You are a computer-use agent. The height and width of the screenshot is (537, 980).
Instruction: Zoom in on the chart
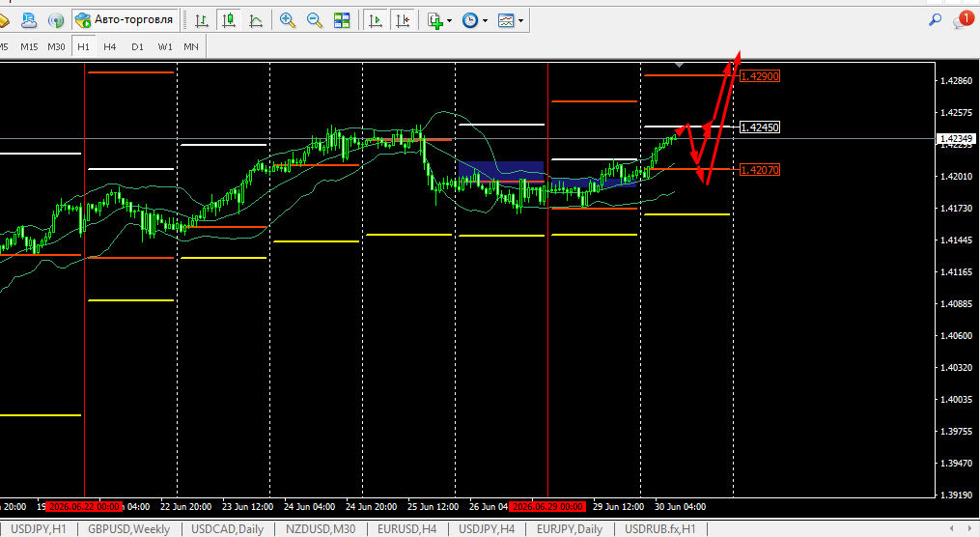coord(288,20)
